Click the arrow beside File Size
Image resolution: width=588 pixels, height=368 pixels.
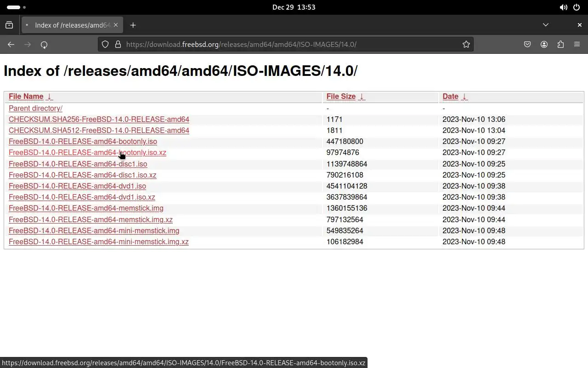[x=362, y=97]
